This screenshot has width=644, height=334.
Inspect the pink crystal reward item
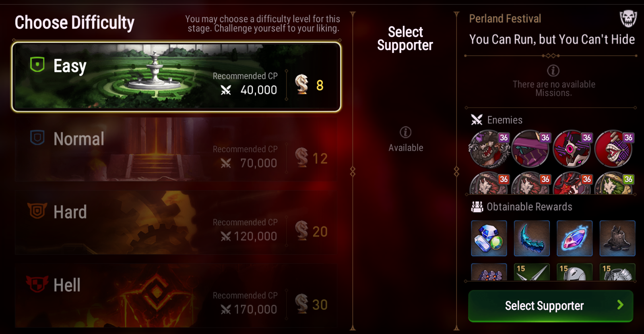pyautogui.click(x=574, y=238)
